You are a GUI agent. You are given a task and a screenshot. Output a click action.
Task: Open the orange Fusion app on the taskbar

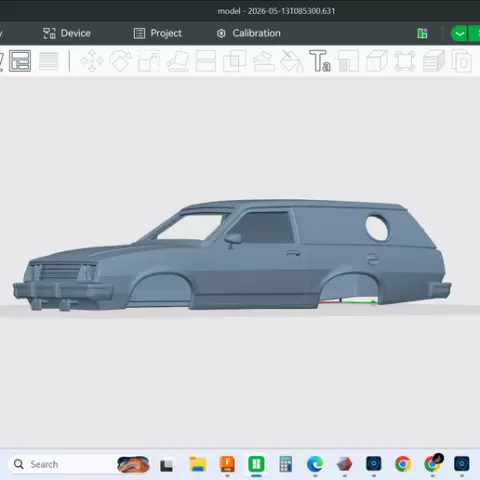tap(227, 464)
